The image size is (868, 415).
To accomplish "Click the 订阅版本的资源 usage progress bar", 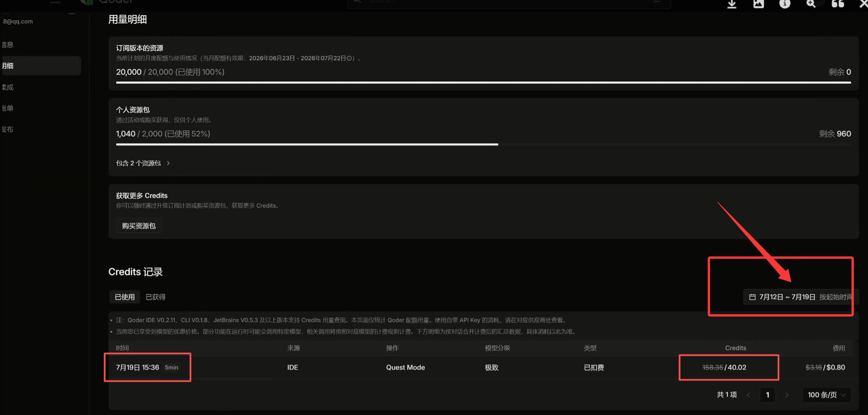I will coord(483,82).
